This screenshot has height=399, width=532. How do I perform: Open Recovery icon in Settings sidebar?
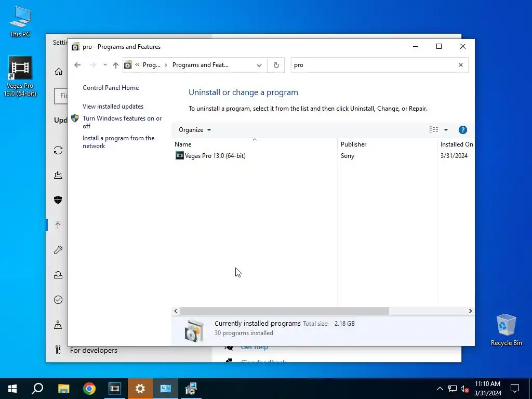(58, 275)
